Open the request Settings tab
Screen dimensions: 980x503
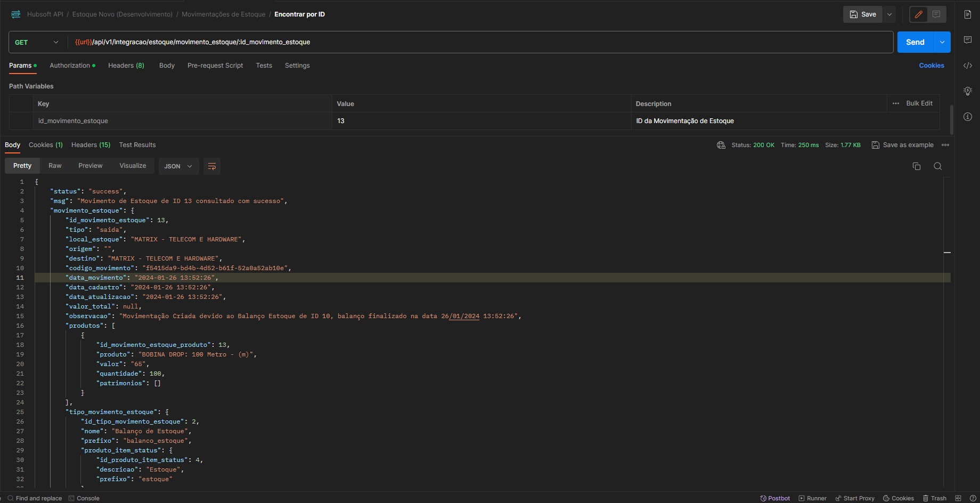tap(297, 66)
